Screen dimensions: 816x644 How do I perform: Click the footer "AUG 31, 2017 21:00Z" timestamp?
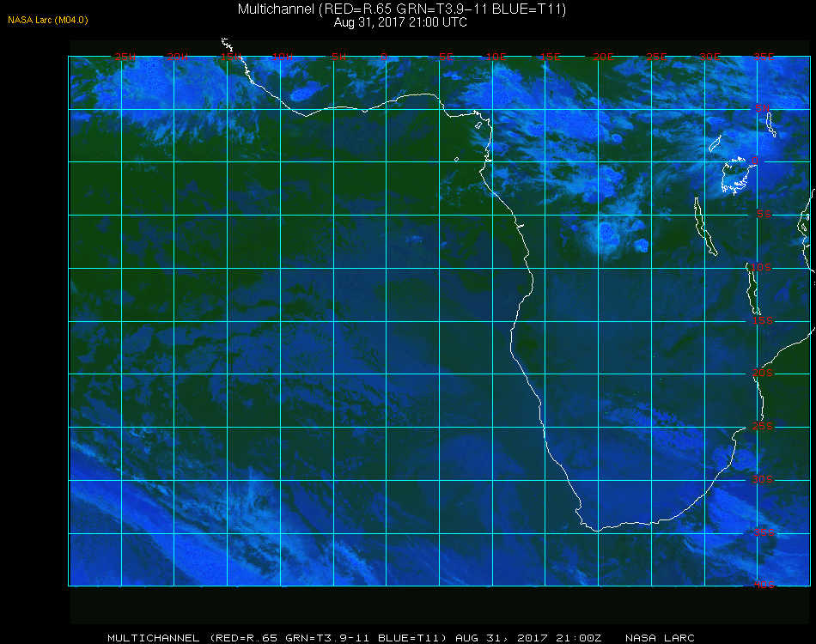pos(529,638)
